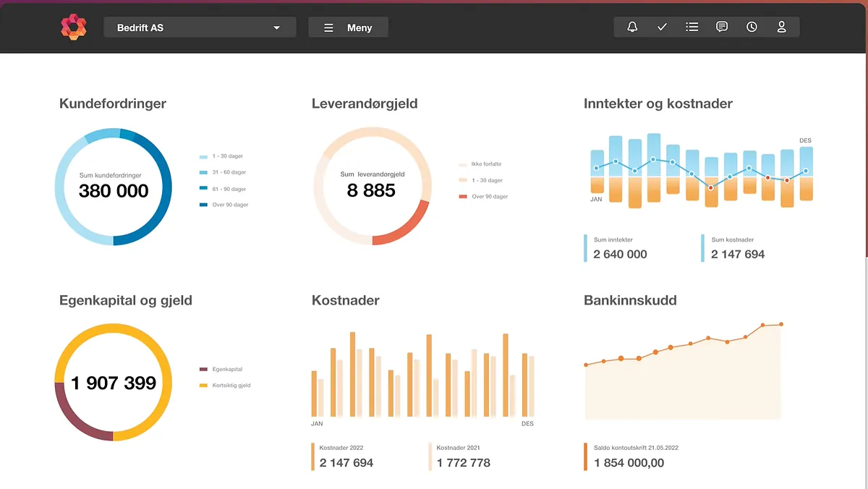The height and width of the screenshot is (489, 868).
Task: Click the hamburger icon on the Meny button
Action: coord(328,27)
